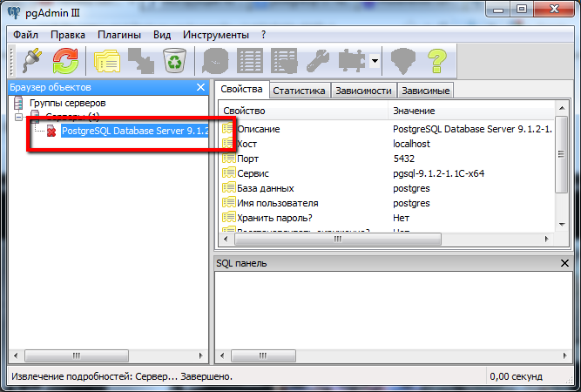
Task: Click the properties list scroll up arrow
Action: pyautogui.click(x=562, y=108)
